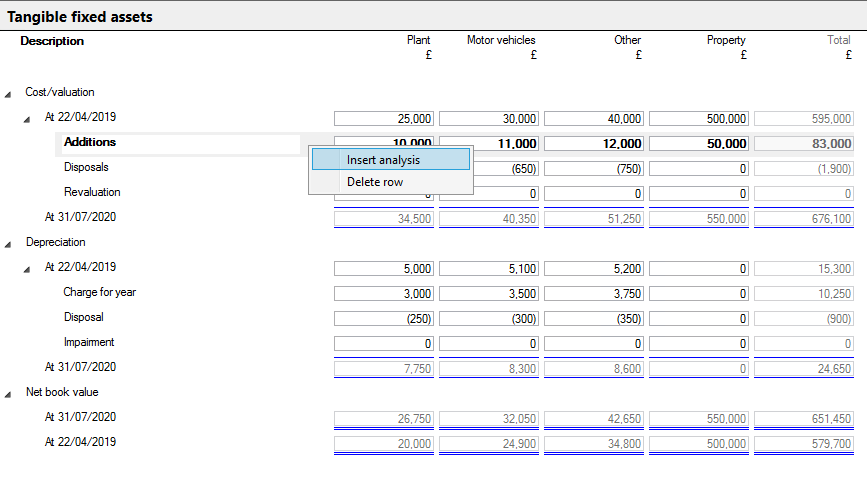Collapse the Net book value section
The height and width of the screenshot is (482, 867).
tap(8, 394)
